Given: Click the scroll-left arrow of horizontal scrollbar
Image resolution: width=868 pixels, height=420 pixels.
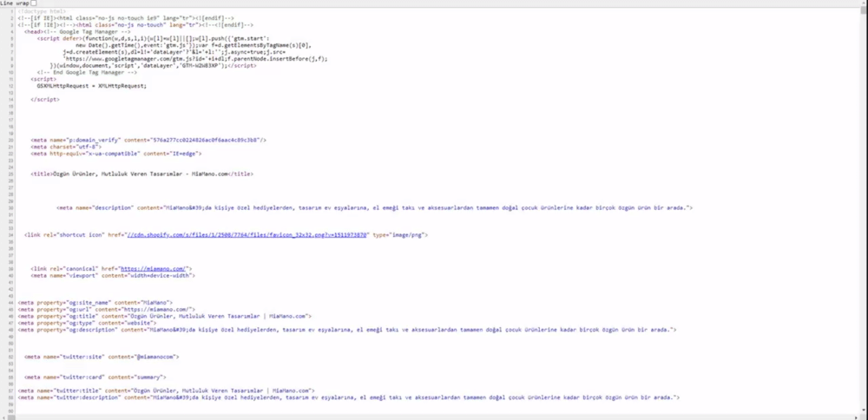Looking at the screenshot, I should [x=3, y=417].
